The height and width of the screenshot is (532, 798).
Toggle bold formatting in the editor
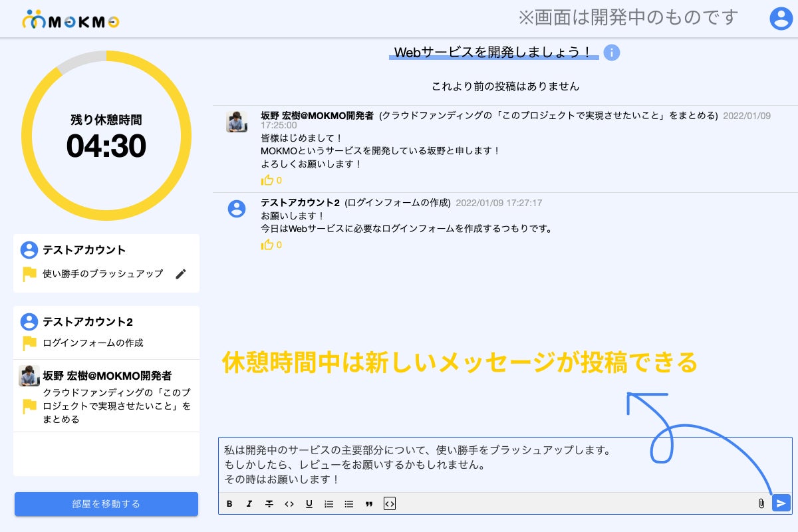(x=229, y=504)
